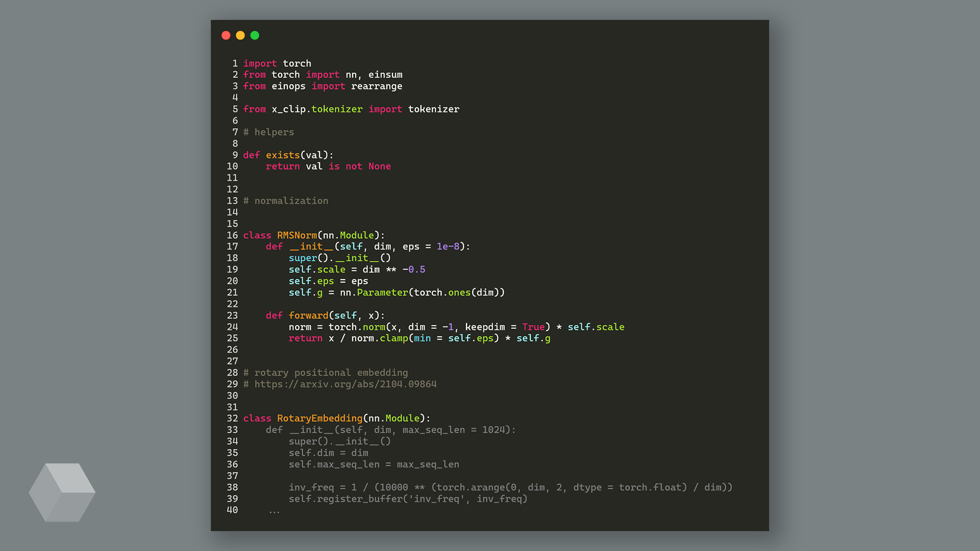
Task: Click the arxiv.org URL comment
Action: (x=340, y=384)
